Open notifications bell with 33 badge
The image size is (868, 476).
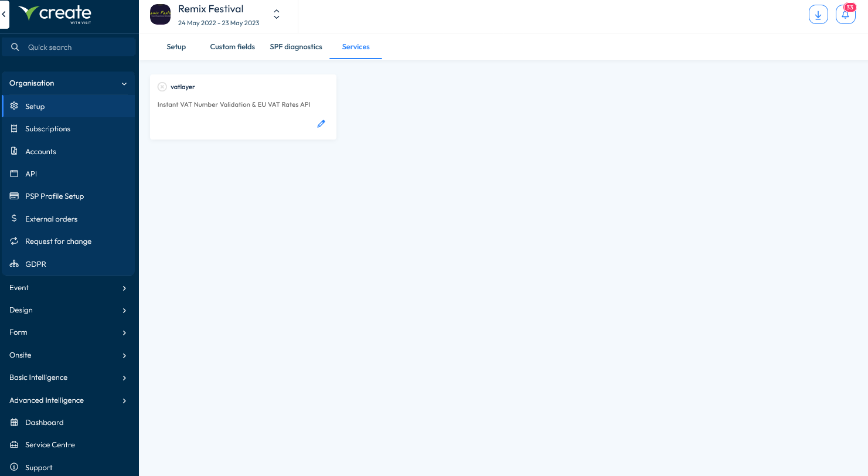coord(845,15)
